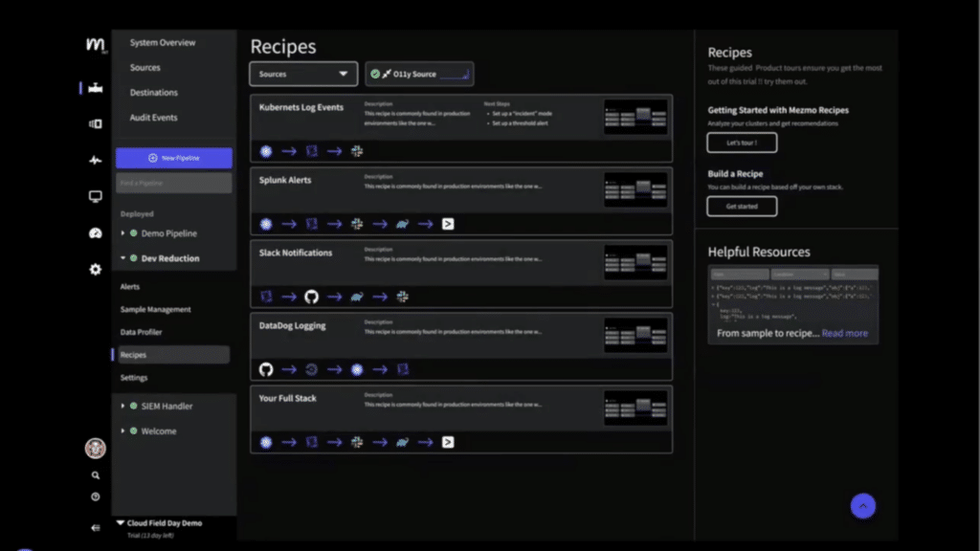This screenshot has height=551, width=980.
Task: Click the terminal icon in Your Full Stack row
Action: [448, 442]
